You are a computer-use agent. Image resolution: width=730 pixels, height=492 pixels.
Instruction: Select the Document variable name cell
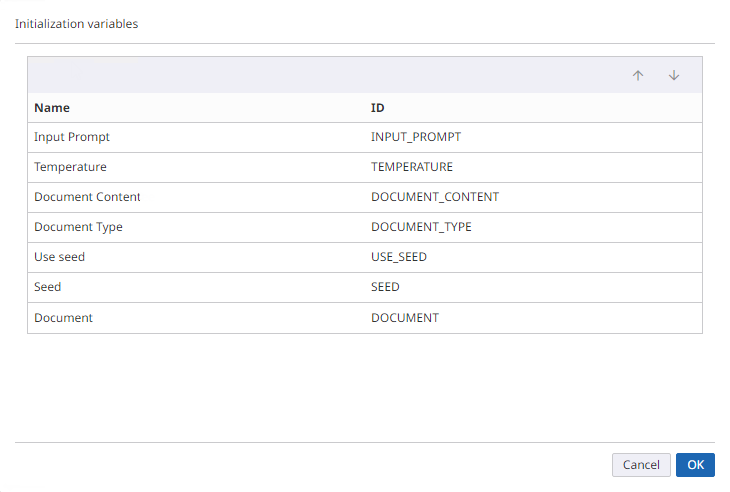point(63,318)
